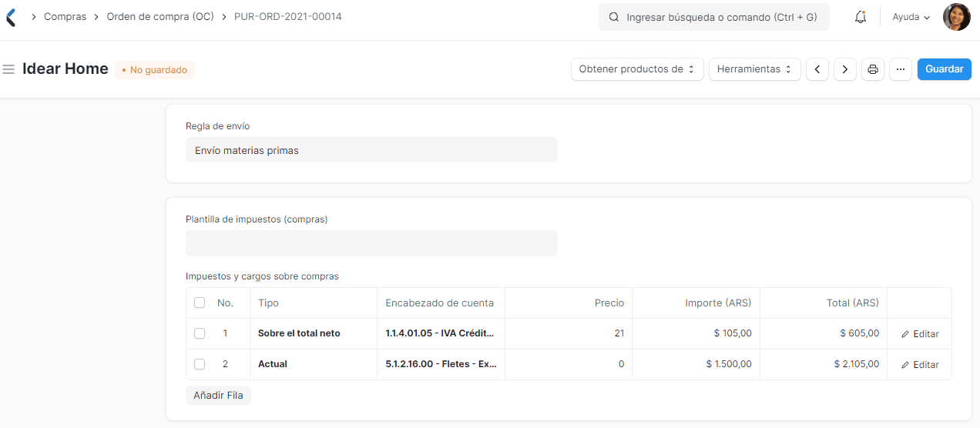Click row number 2 in taxes table
This screenshot has width=980, height=428.
(x=225, y=365)
